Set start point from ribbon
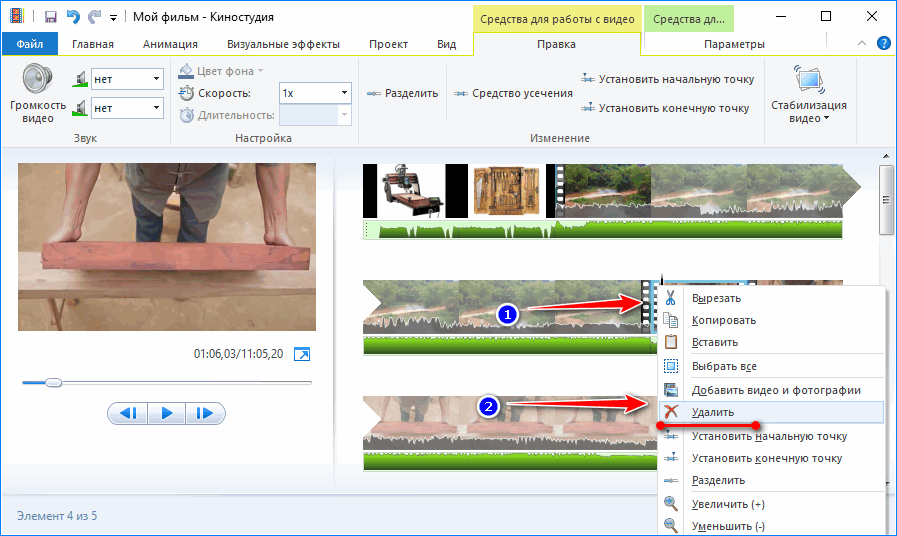The width and height of the screenshot is (897, 536). point(666,79)
